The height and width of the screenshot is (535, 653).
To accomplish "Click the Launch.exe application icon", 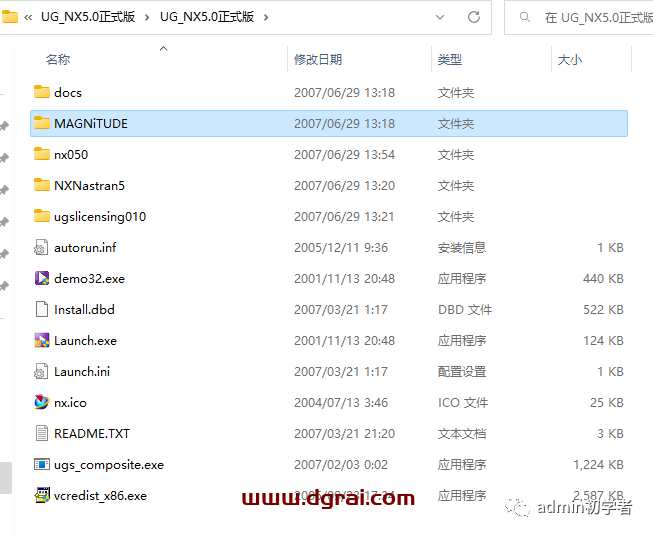I will pos(42,340).
